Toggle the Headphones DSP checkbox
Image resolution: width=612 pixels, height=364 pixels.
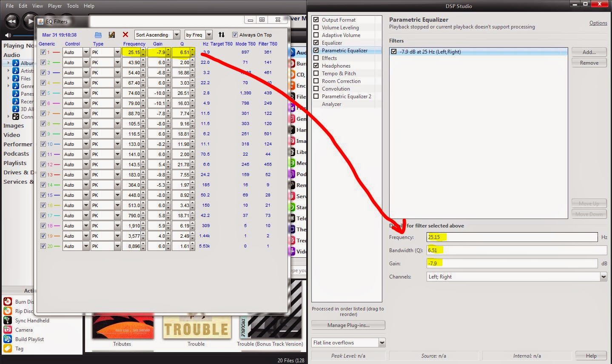(x=316, y=65)
